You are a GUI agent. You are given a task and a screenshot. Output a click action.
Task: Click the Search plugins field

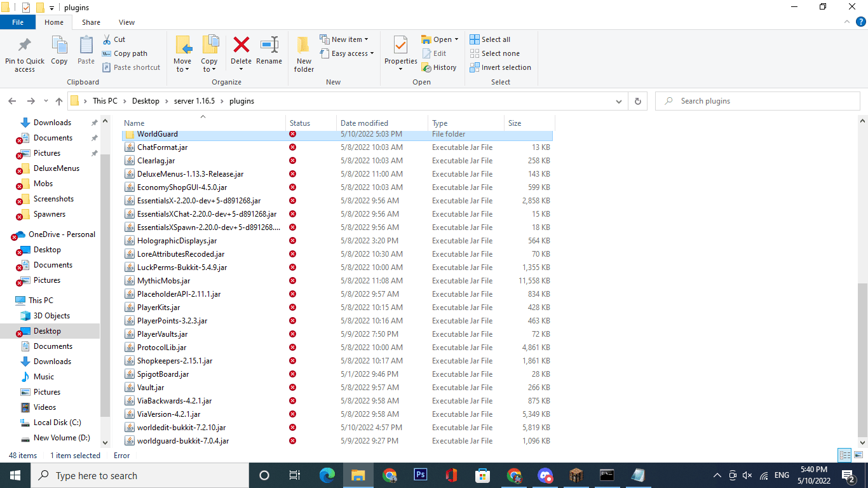point(756,101)
